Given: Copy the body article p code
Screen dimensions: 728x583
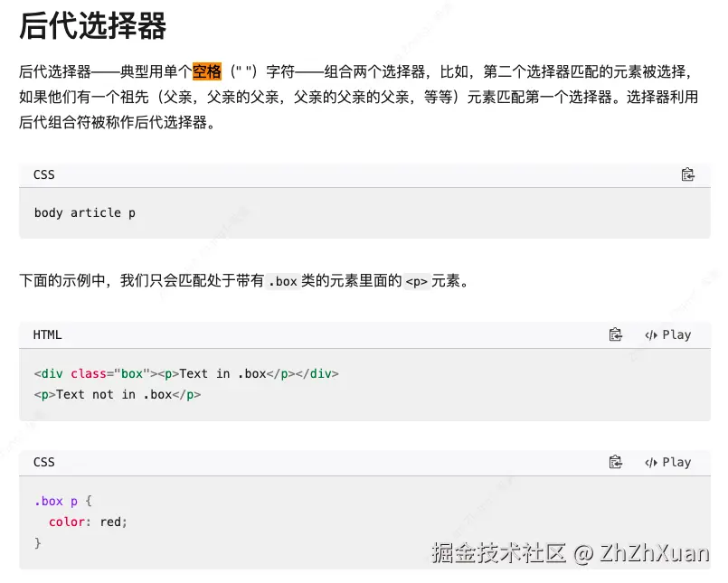Looking at the screenshot, I should click(687, 174).
